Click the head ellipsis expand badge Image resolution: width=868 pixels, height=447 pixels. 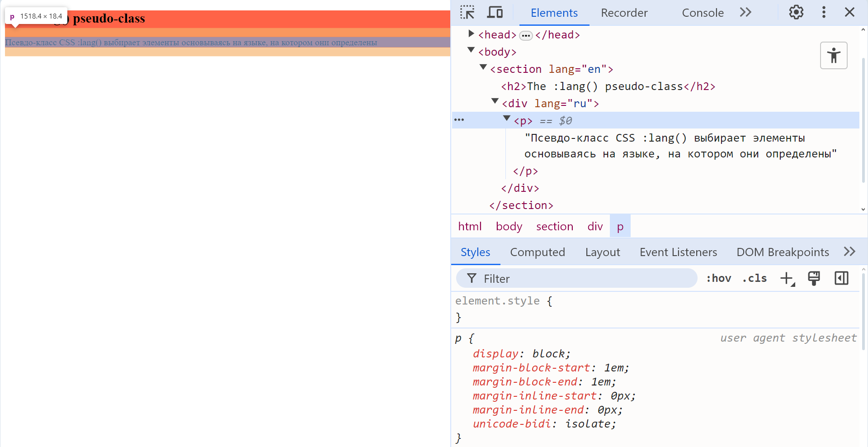pos(526,35)
